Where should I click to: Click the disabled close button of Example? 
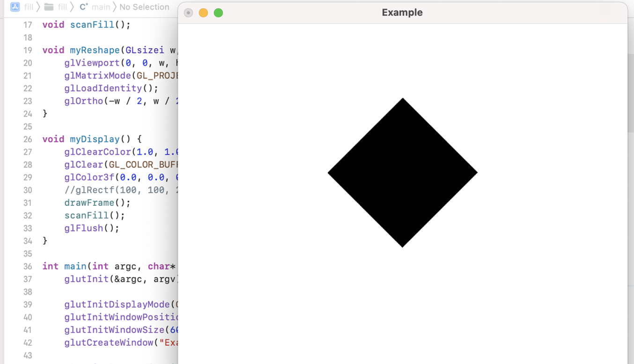(x=188, y=13)
